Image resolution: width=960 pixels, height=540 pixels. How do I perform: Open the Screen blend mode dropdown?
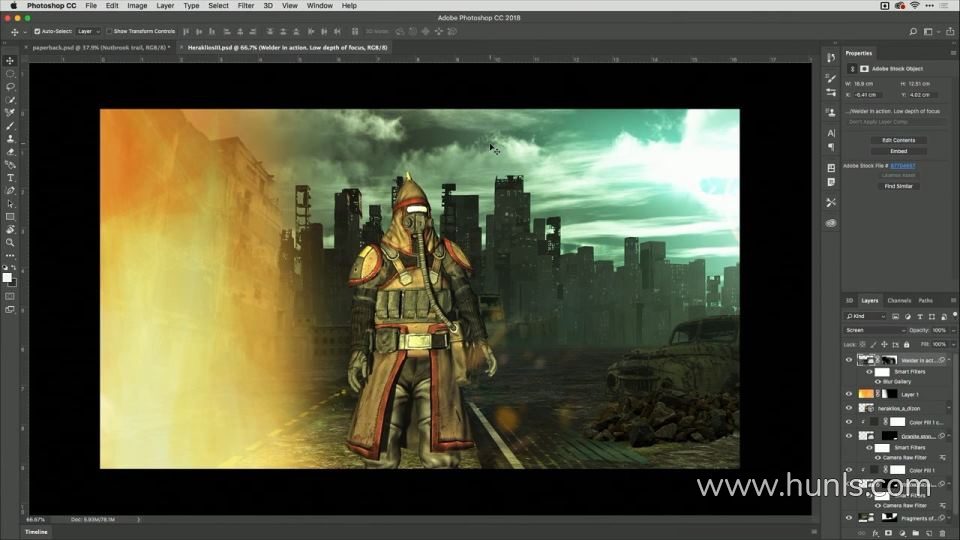tap(874, 330)
